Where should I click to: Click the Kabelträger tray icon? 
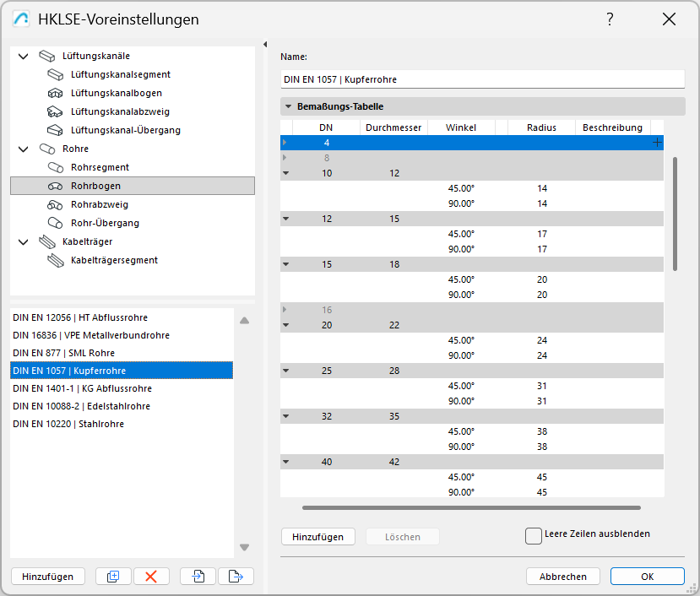click(47, 242)
